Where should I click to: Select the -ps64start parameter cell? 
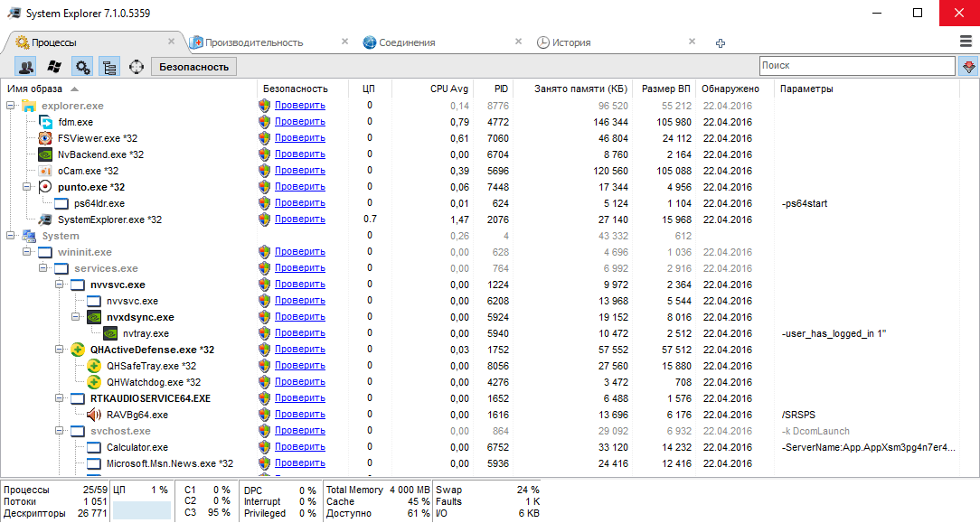click(x=805, y=203)
